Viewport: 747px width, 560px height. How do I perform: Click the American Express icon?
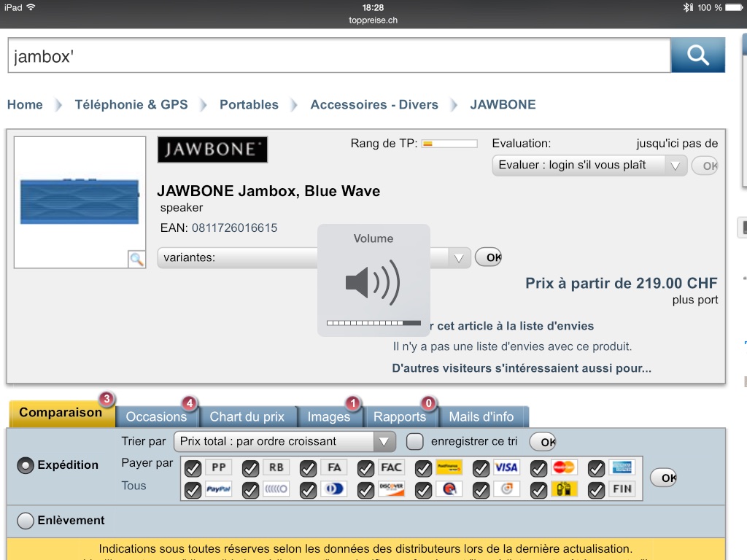(621, 467)
